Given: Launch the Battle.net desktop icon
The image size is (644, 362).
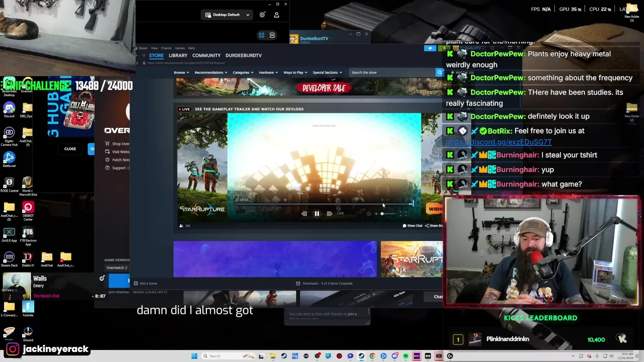Looking at the screenshot, I should tap(9, 160).
